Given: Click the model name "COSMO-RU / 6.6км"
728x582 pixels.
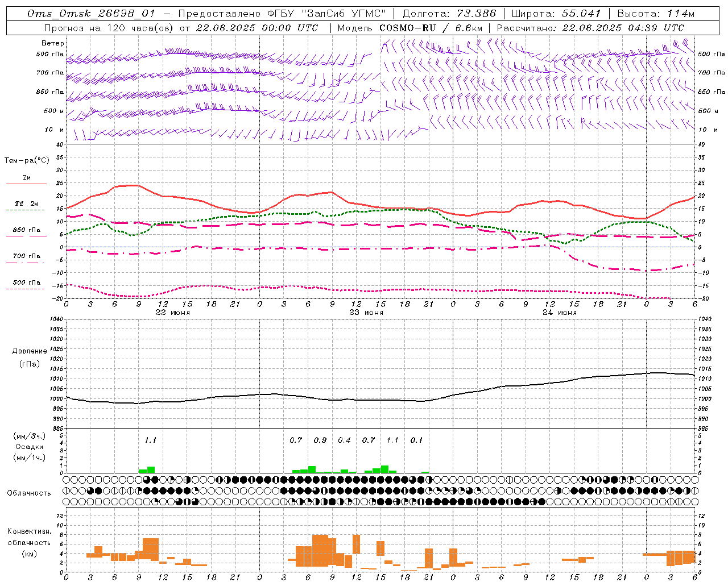Looking at the screenshot, I should pyautogui.click(x=431, y=28).
